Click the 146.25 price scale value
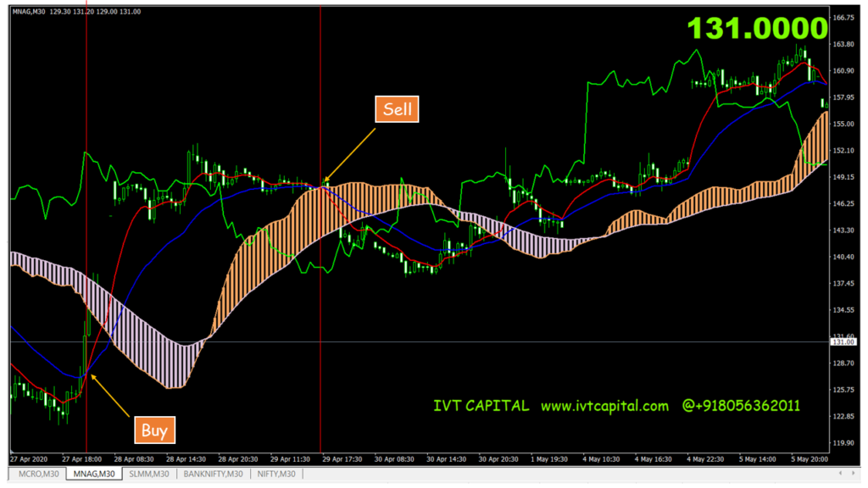The width and height of the screenshot is (868, 488). [843, 203]
